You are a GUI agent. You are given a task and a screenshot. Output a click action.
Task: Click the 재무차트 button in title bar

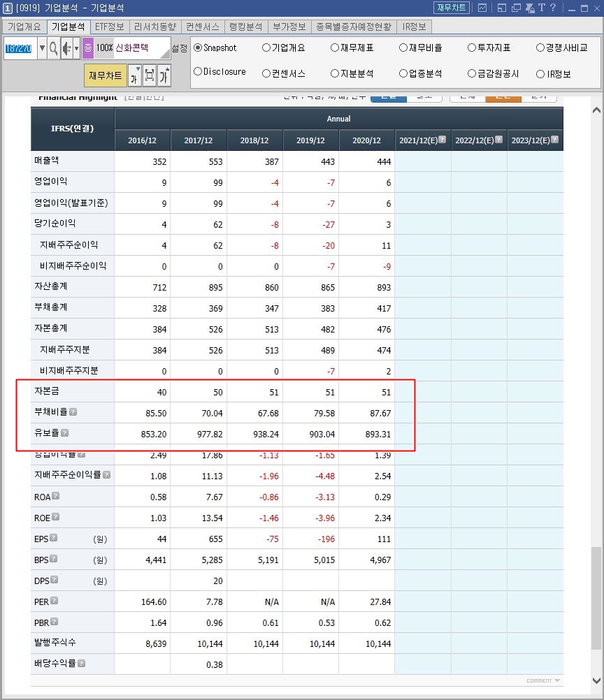tap(451, 8)
